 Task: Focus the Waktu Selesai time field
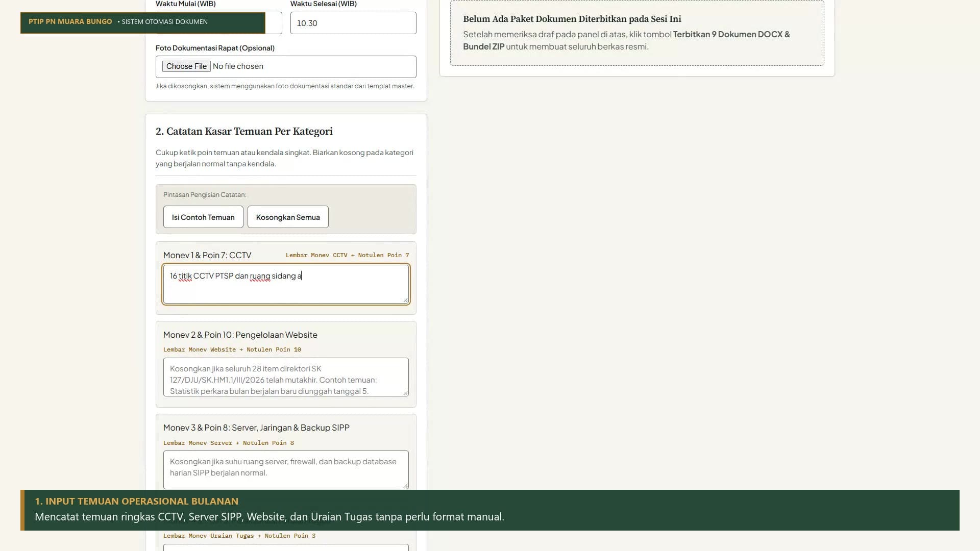353,23
